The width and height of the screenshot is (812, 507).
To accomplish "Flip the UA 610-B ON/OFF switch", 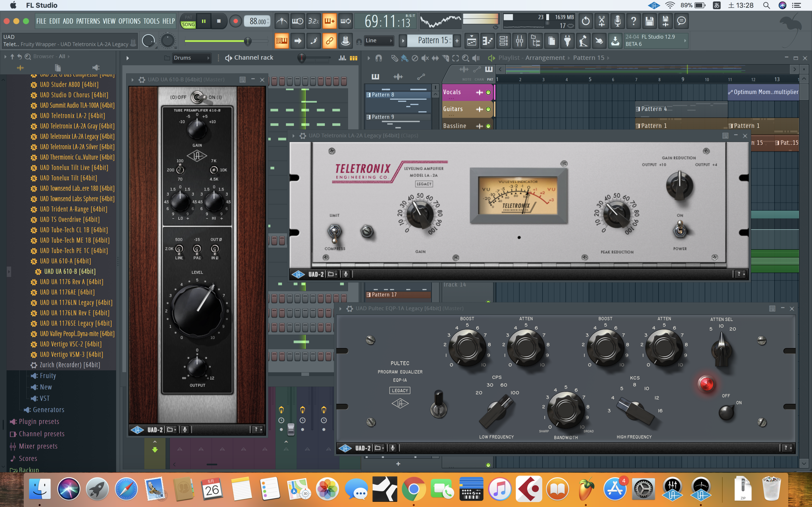I will click(198, 97).
